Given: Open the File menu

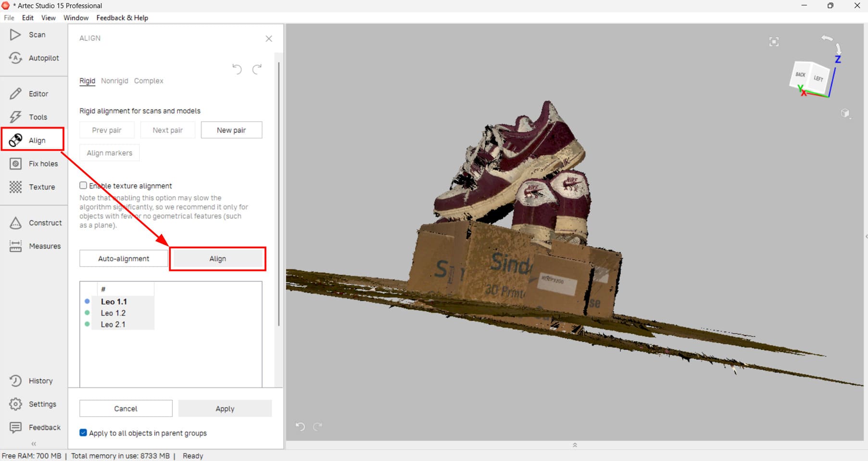Looking at the screenshot, I should pos(9,18).
